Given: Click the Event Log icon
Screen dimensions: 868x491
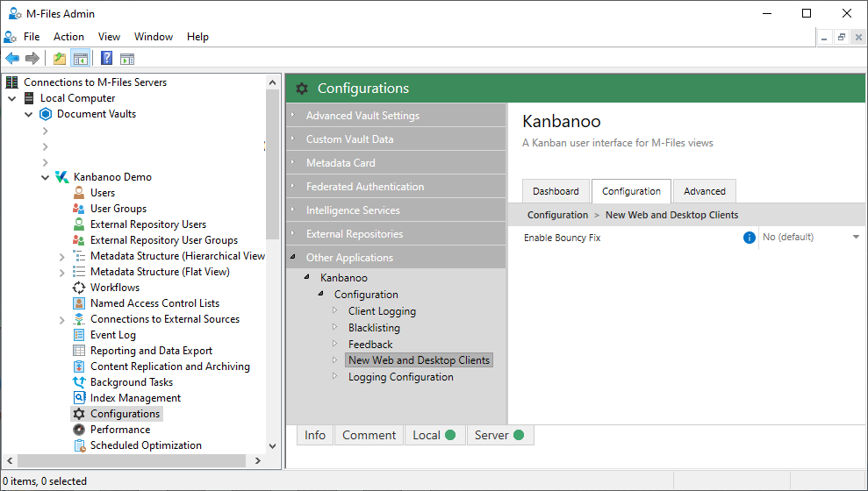Looking at the screenshot, I should pos(79,335).
